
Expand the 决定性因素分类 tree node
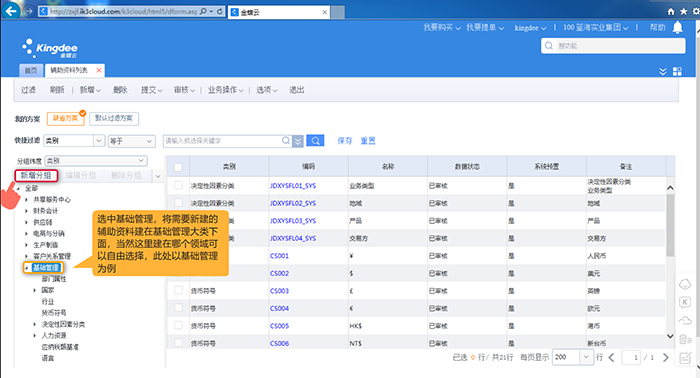[35, 324]
